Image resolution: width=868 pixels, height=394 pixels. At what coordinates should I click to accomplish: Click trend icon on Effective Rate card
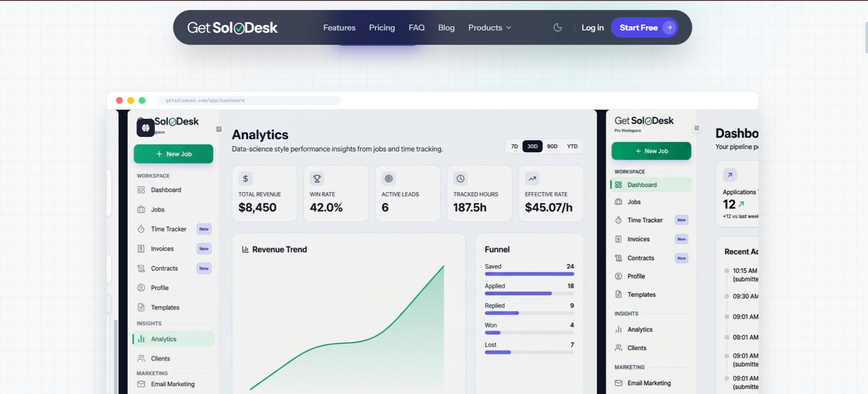click(x=532, y=179)
